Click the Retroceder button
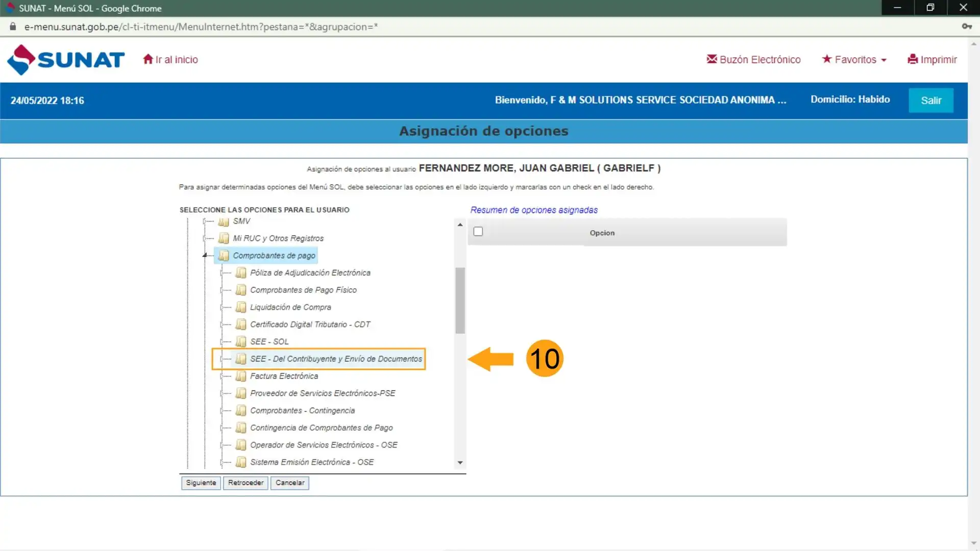 246,483
